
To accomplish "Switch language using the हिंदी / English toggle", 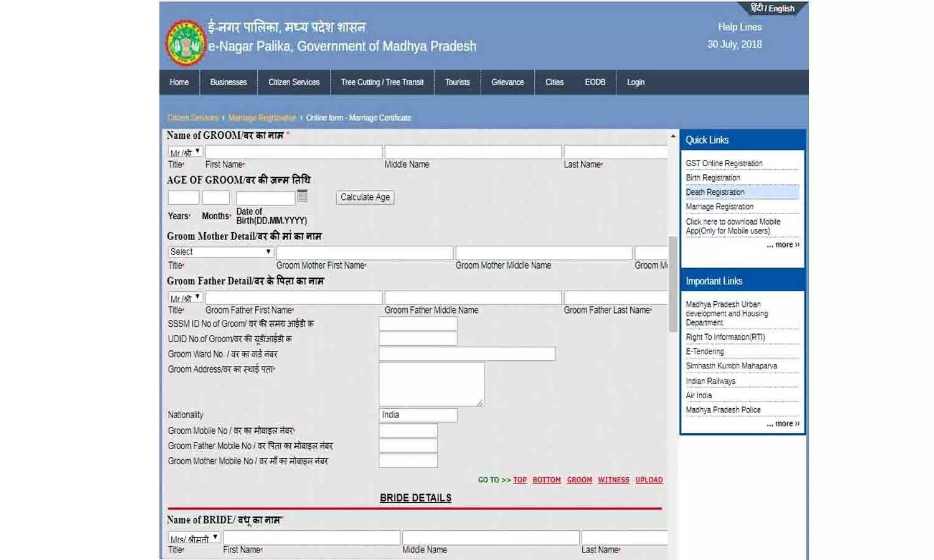I will pos(772,8).
